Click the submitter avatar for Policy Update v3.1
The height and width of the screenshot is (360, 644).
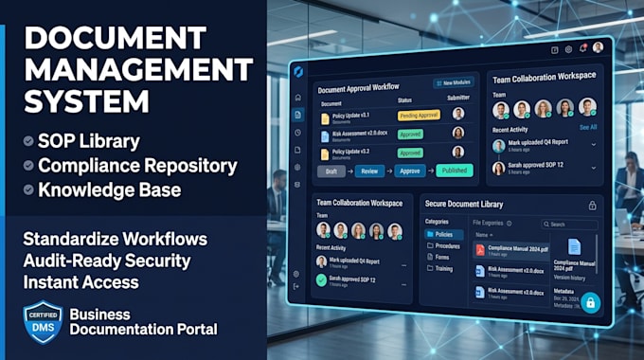[458, 114]
